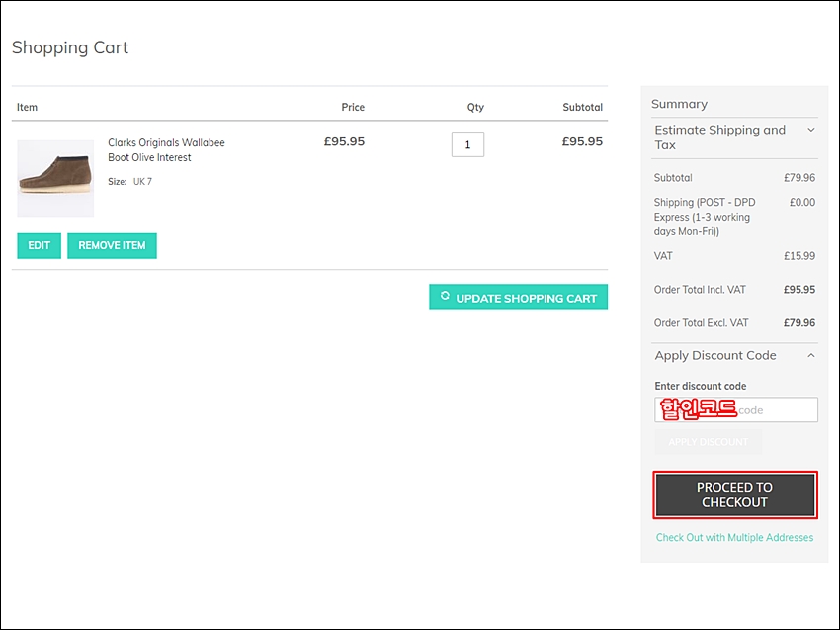Click the VAT amount £15.99
The height and width of the screenshot is (630, 840).
(x=799, y=256)
